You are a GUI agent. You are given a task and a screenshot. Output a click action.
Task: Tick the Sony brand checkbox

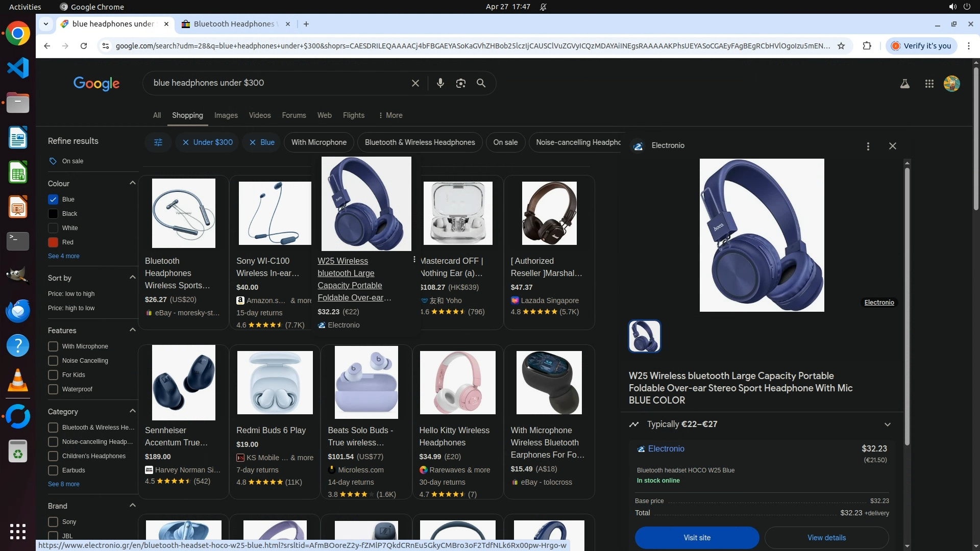pyautogui.click(x=53, y=522)
